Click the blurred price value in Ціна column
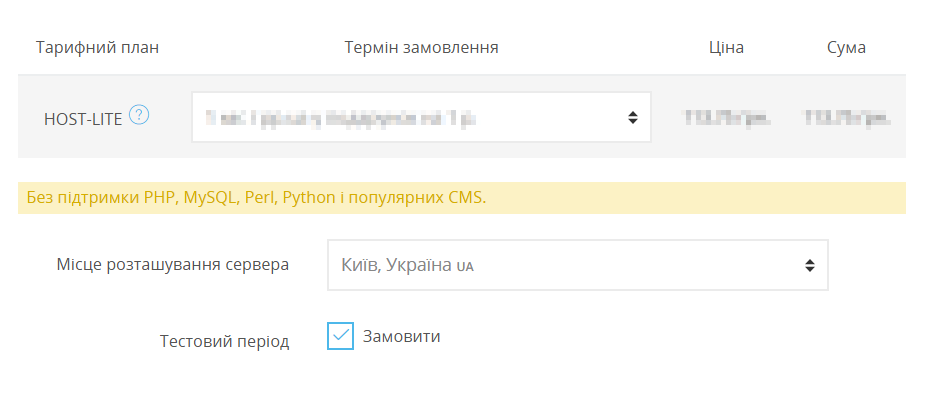This screenshot has height=399, width=927. (727, 118)
